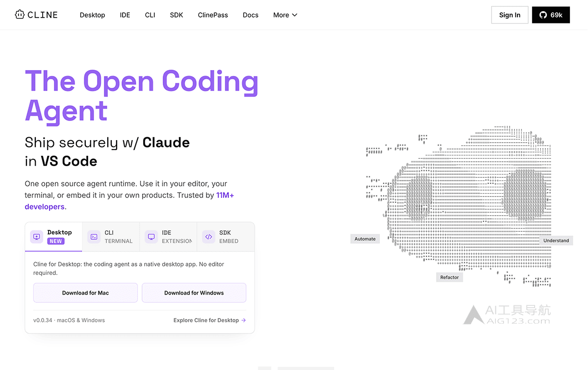Click 'in VS Code' subheading text

point(61,161)
